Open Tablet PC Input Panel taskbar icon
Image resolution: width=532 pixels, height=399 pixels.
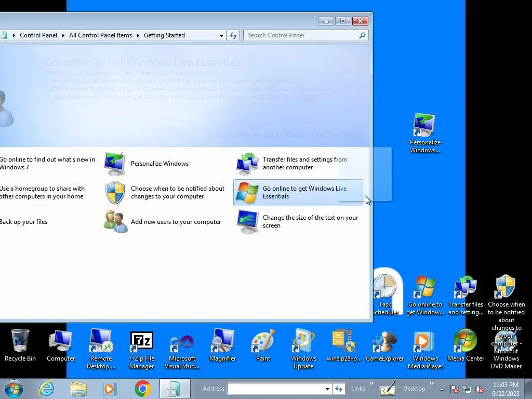click(388, 389)
